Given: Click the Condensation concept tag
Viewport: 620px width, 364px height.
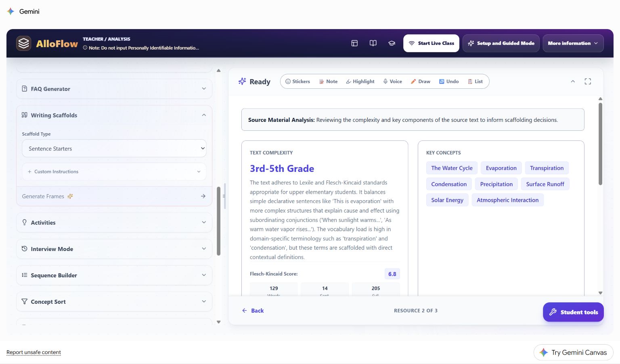Looking at the screenshot, I should (x=449, y=184).
